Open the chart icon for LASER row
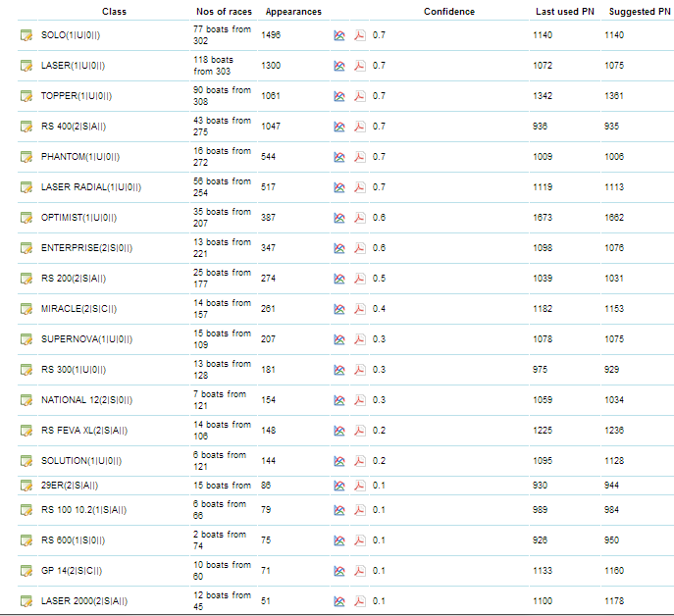This screenshot has height=616, width=674. click(x=339, y=66)
